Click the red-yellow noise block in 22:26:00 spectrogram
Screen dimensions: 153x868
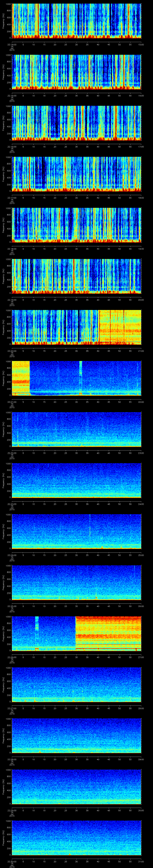(x=108, y=633)
